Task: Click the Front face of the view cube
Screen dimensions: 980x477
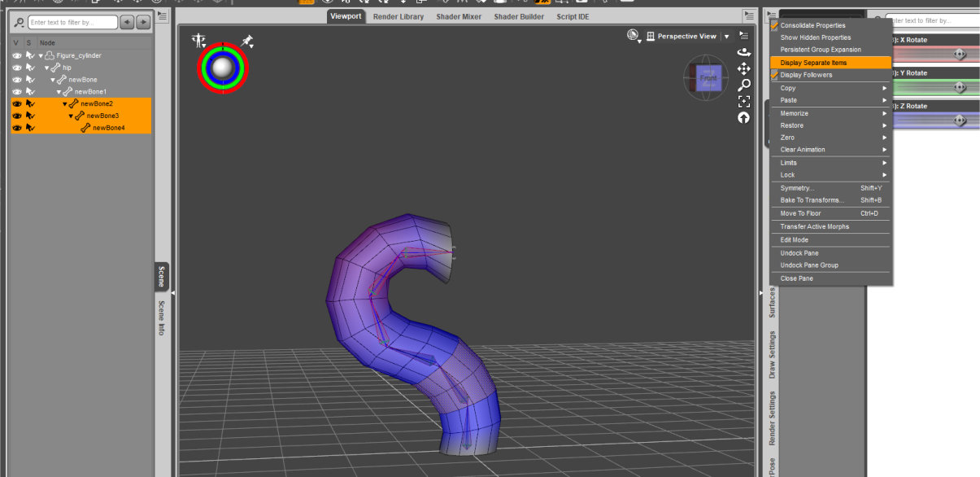Action: point(708,78)
